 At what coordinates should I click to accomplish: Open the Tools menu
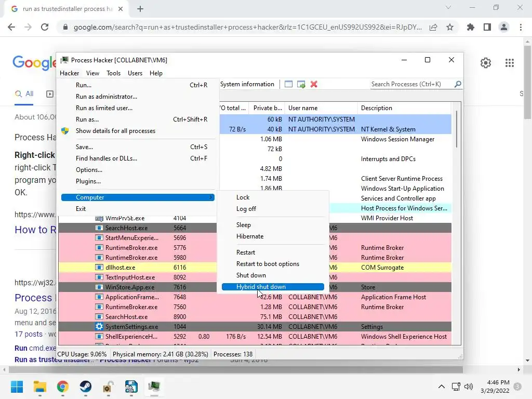(113, 73)
